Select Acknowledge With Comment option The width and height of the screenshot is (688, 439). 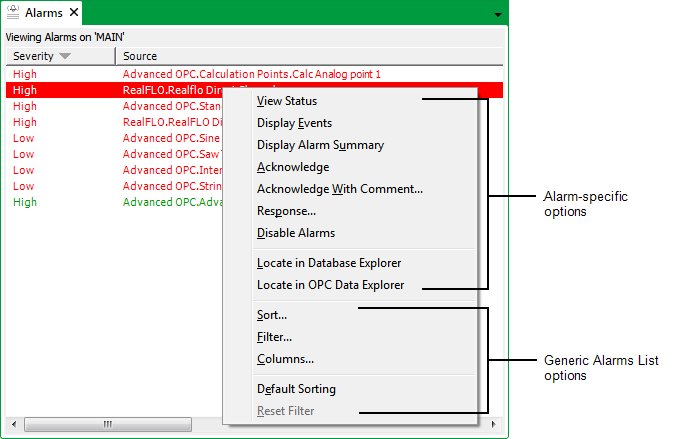pyautogui.click(x=339, y=189)
